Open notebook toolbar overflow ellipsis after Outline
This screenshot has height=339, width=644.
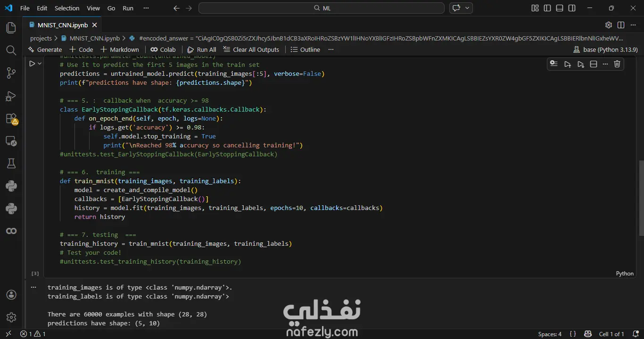pos(330,49)
